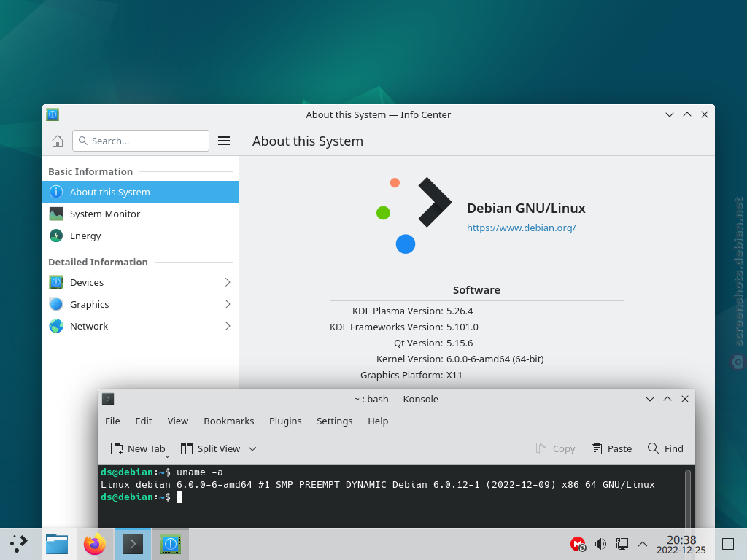Click Find in the Konsole toolbar
The width and height of the screenshot is (747, 560).
coord(665,448)
